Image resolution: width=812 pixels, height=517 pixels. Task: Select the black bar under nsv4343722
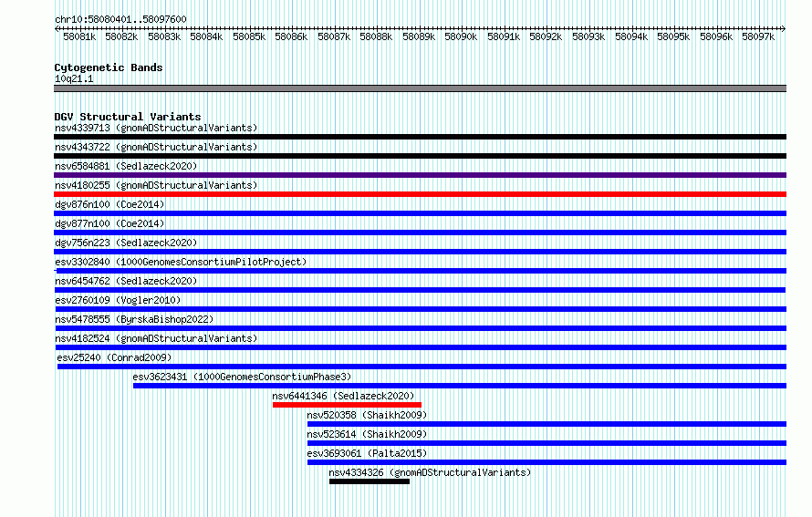pos(420,156)
